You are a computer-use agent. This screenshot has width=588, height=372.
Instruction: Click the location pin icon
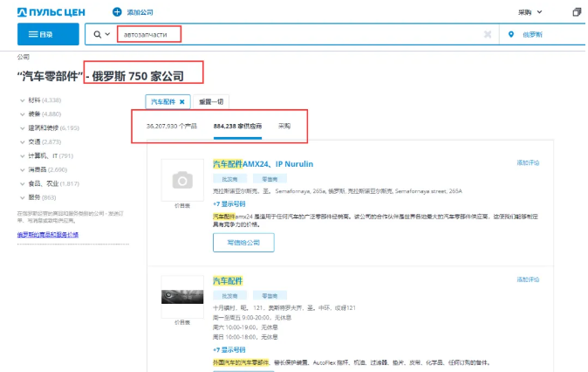[x=510, y=35]
